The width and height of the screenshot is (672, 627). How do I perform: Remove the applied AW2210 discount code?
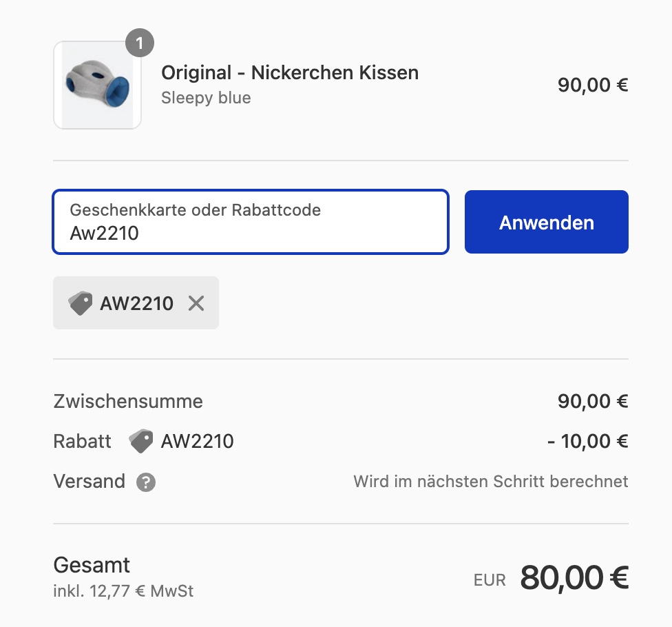coord(196,303)
